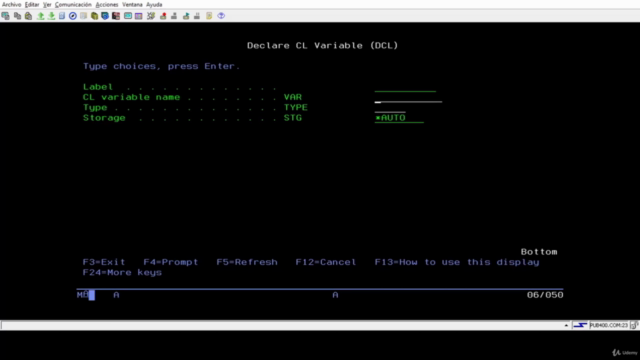The height and width of the screenshot is (360, 640).
Task: Click the F3=Exit function key label
Action: [x=104, y=262]
